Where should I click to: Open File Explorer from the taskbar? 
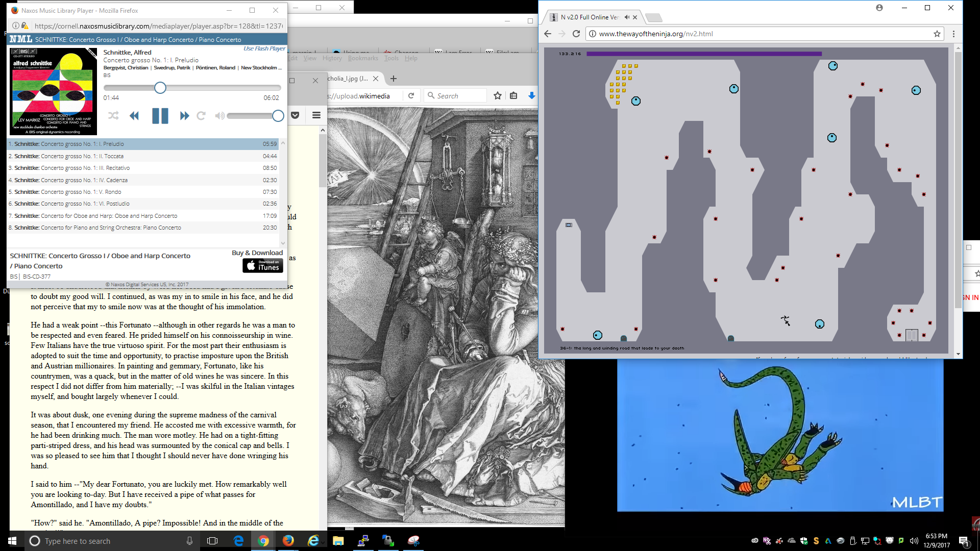point(338,541)
